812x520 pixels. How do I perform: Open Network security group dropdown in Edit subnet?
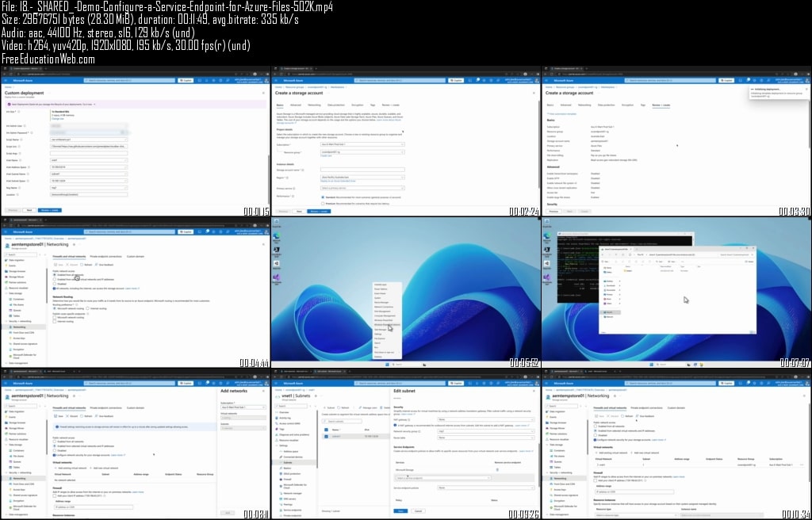pos(485,431)
